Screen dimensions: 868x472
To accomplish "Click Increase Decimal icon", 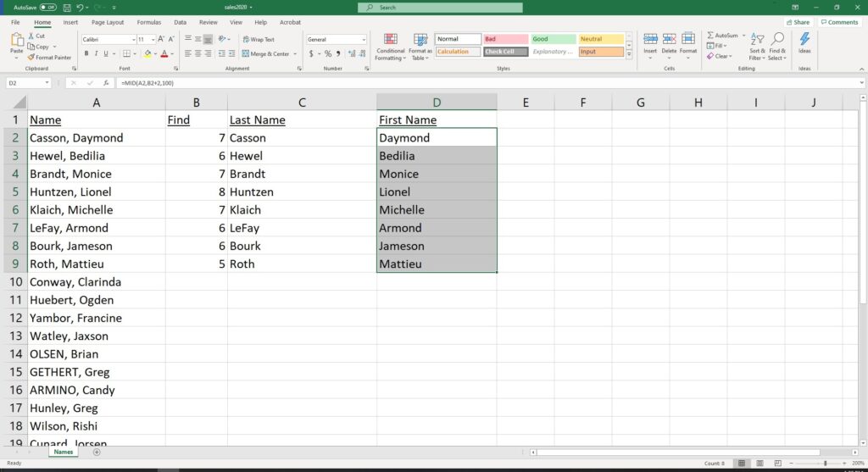I will point(352,54).
